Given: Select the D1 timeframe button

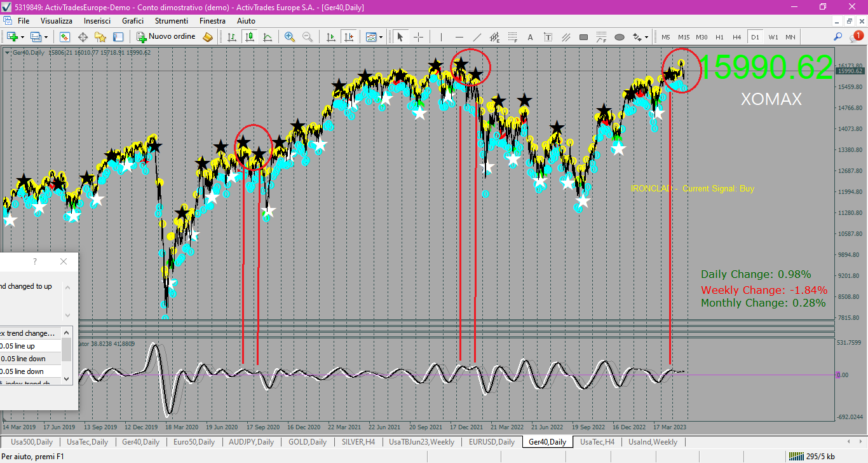Looking at the screenshot, I should coord(755,37).
